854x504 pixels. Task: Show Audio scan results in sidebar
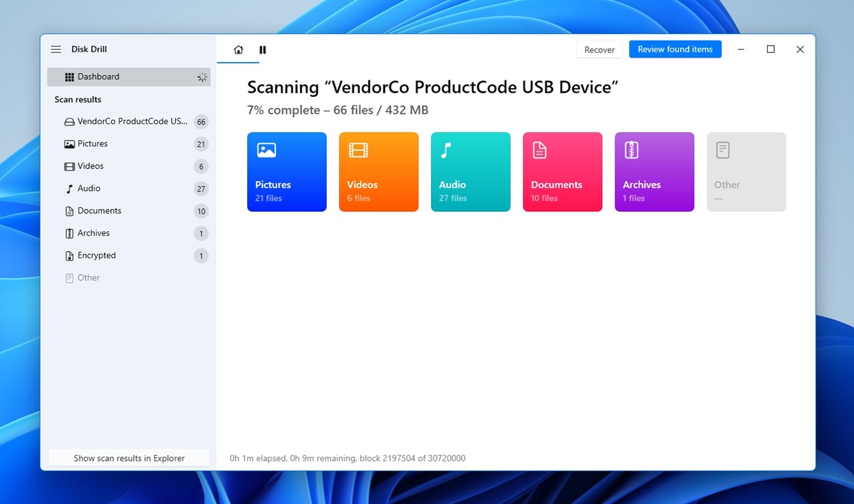(x=129, y=188)
